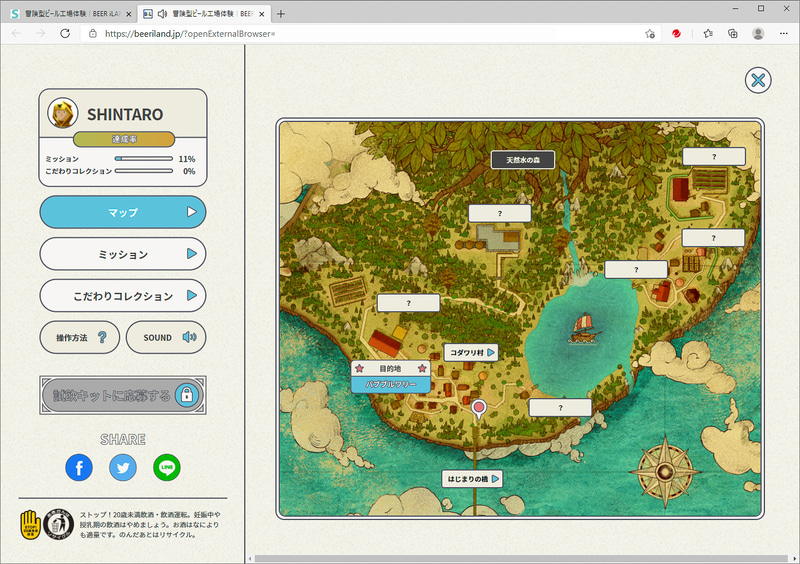The width and height of the screenshot is (800, 564).
Task: Click the 天然水の森 map label
Action: (523, 160)
